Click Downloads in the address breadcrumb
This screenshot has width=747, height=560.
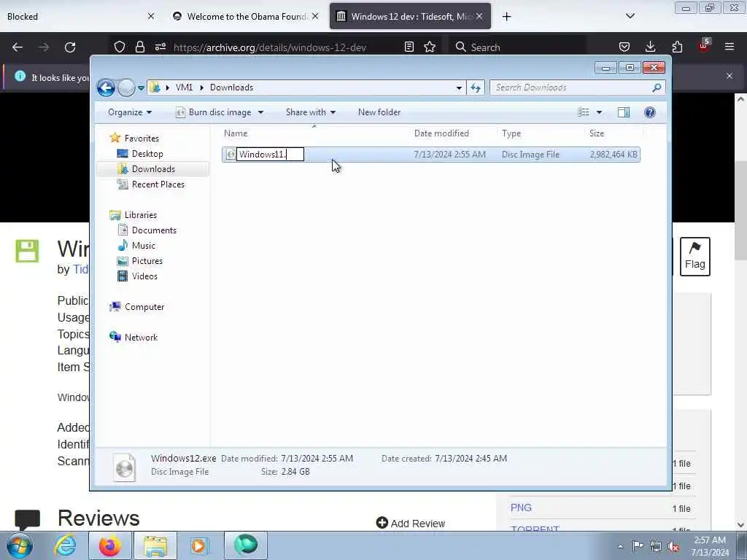pyautogui.click(x=231, y=87)
